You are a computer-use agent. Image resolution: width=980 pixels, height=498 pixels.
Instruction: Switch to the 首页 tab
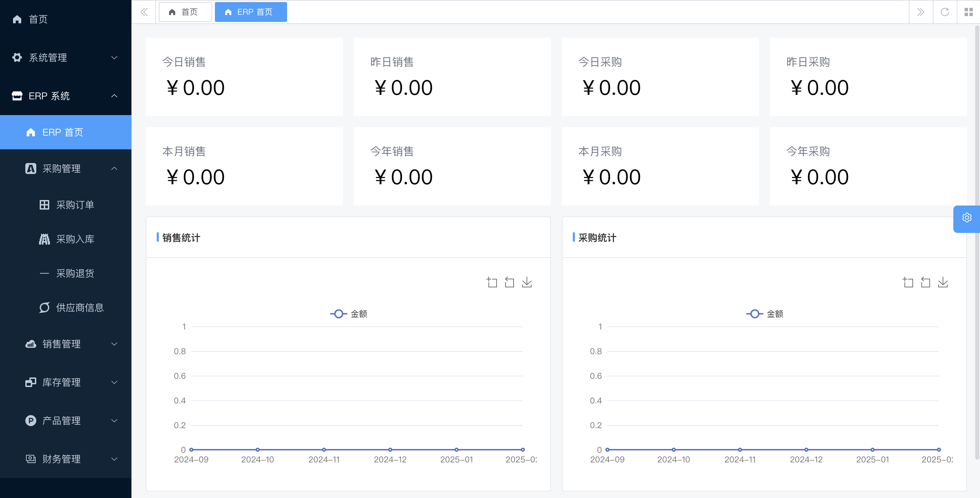tap(185, 12)
